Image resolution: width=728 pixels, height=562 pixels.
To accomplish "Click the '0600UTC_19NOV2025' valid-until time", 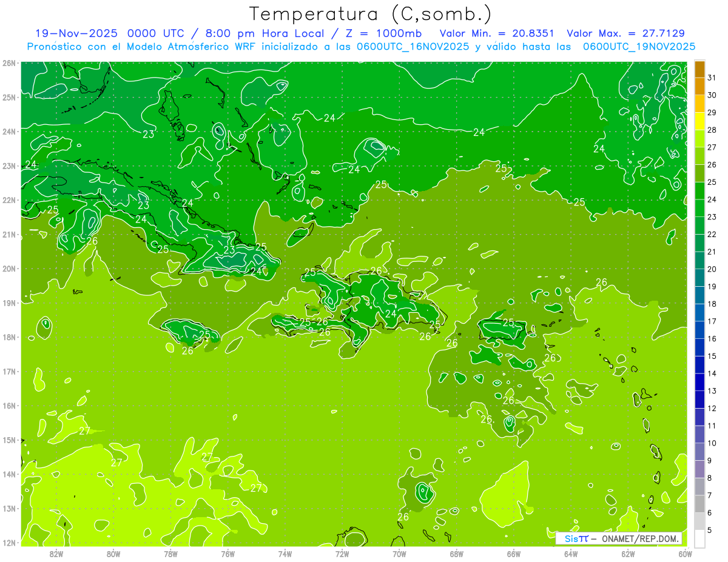I will 639,46.
